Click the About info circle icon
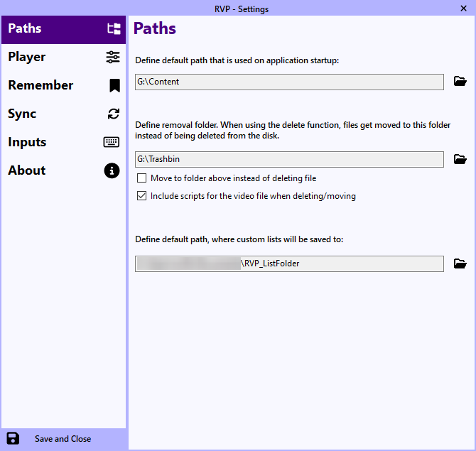Viewport: 476px width, 451px height. pyautogui.click(x=112, y=170)
